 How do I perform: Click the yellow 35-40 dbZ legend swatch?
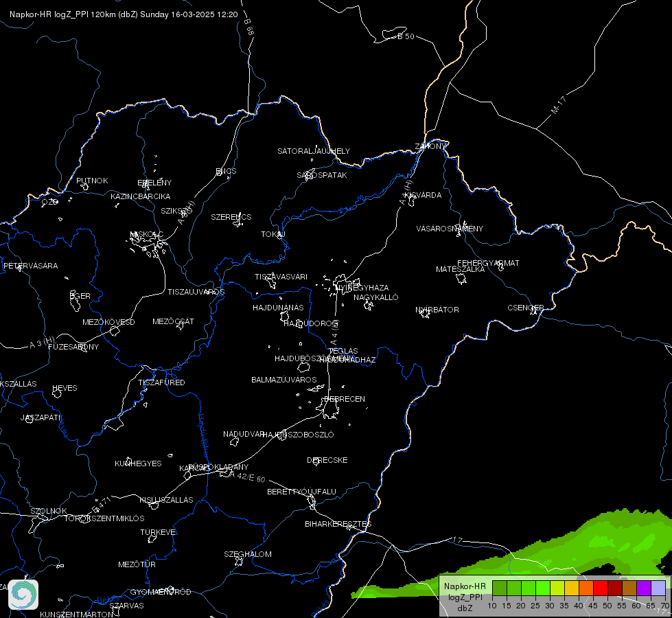[x=572, y=588]
